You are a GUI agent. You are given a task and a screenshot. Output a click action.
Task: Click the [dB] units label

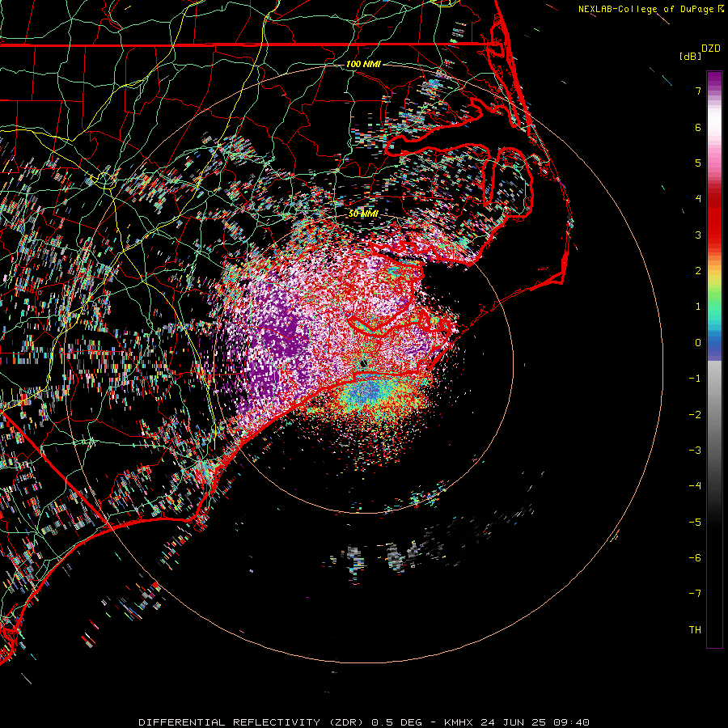pyautogui.click(x=690, y=57)
